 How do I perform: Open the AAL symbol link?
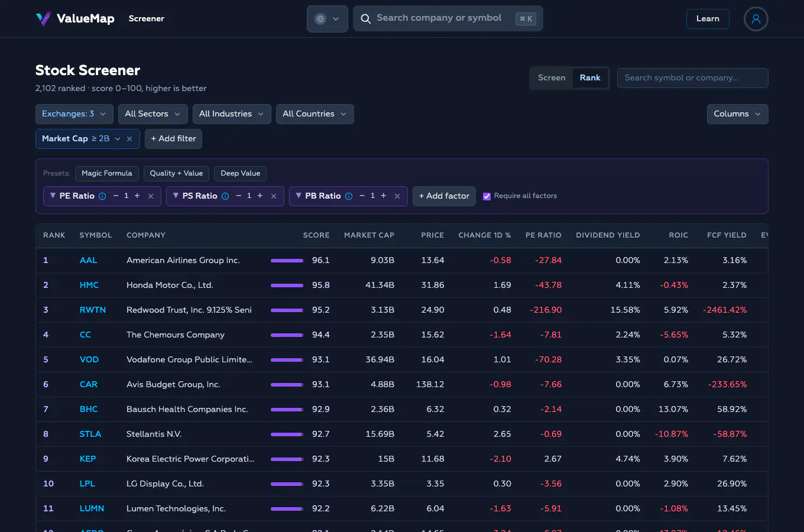pyautogui.click(x=89, y=261)
